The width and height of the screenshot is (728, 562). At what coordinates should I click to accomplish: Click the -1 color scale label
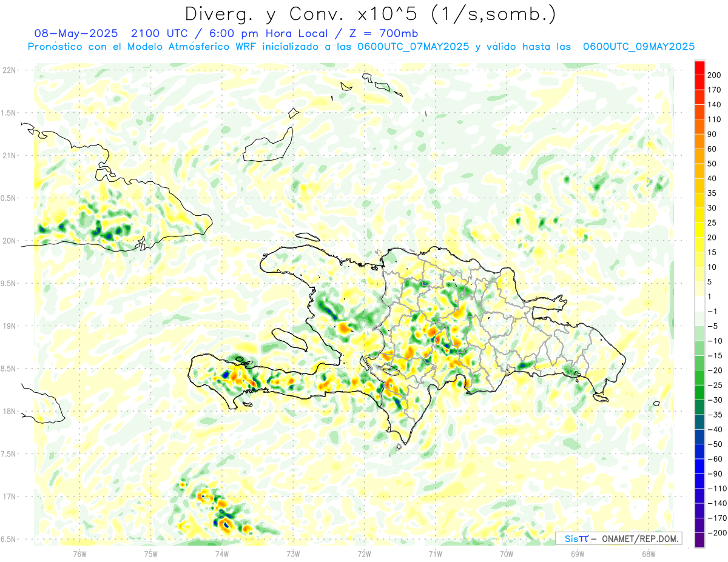(711, 311)
